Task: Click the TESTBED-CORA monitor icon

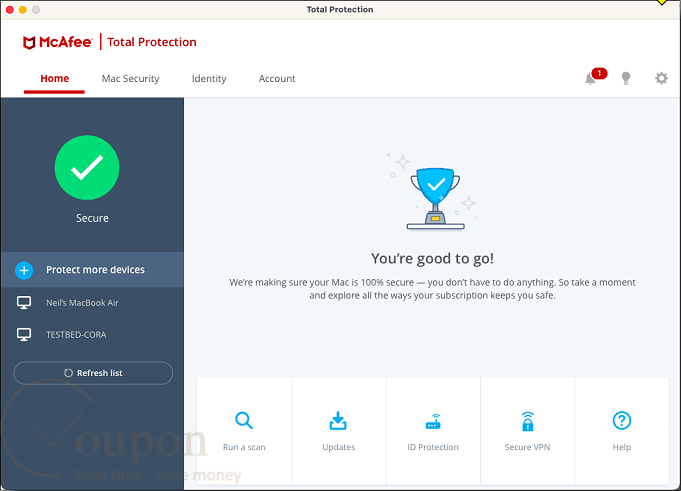Action: click(24, 335)
